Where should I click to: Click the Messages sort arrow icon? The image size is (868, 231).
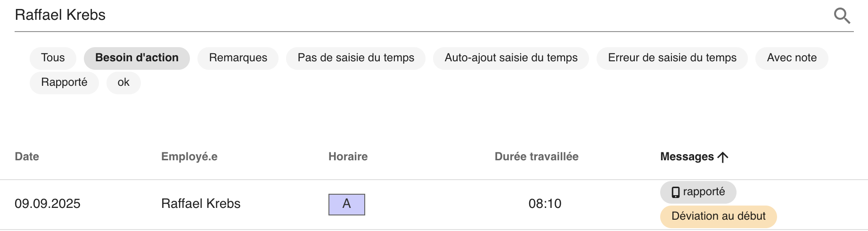click(x=722, y=157)
